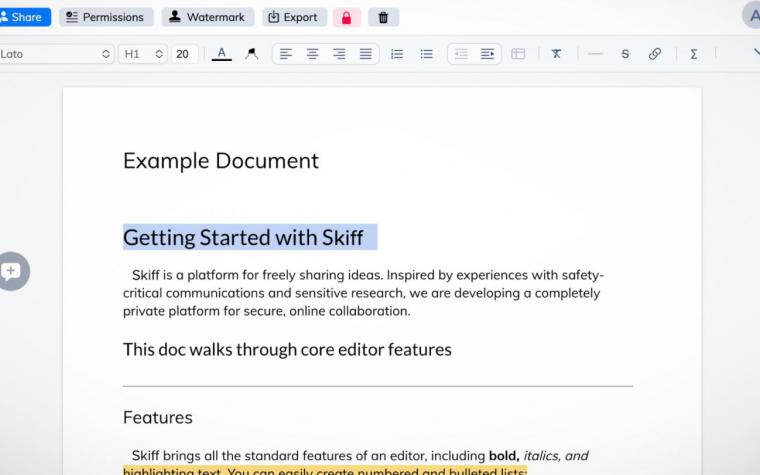760x475 pixels.
Task: Click the paragraph starting 'Skiff is a platform'
Action: [363, 293]
